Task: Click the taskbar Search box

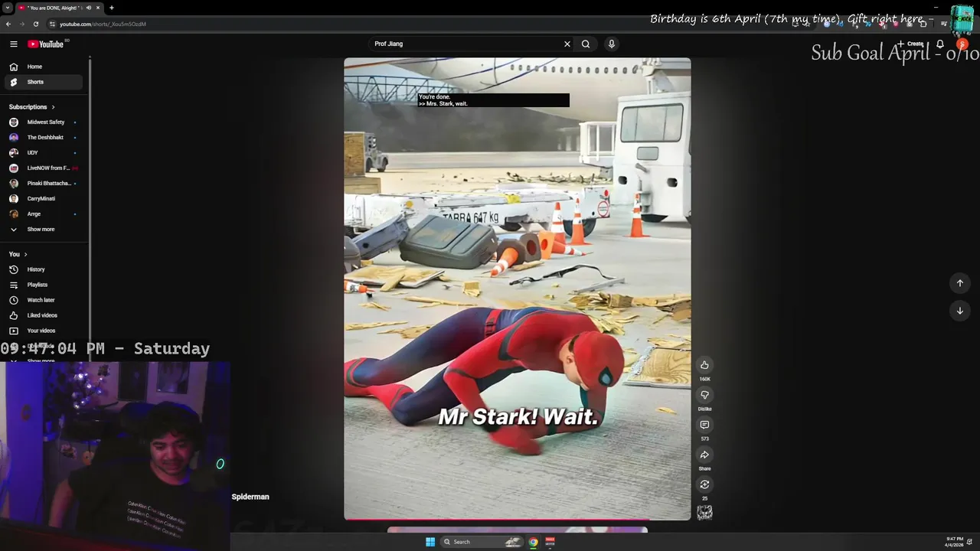Action: click(482, 542)
